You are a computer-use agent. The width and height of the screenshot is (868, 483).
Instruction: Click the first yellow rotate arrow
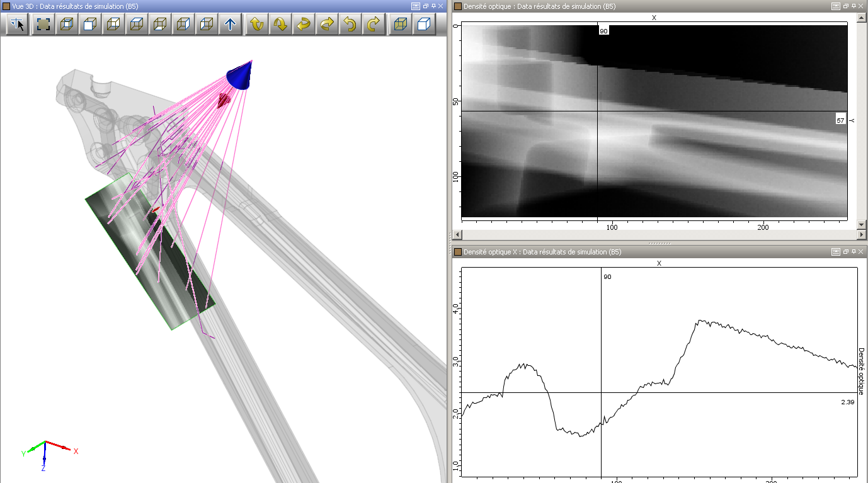(256, 25)
